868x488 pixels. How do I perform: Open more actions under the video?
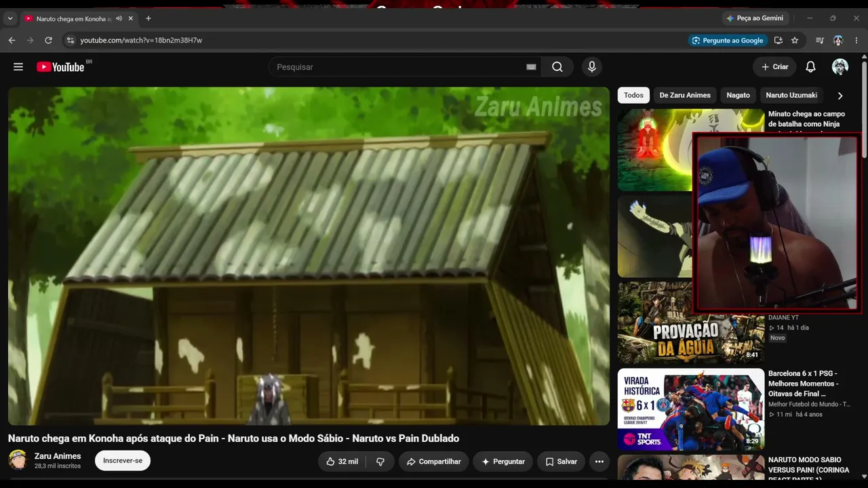tap(599, 462)
